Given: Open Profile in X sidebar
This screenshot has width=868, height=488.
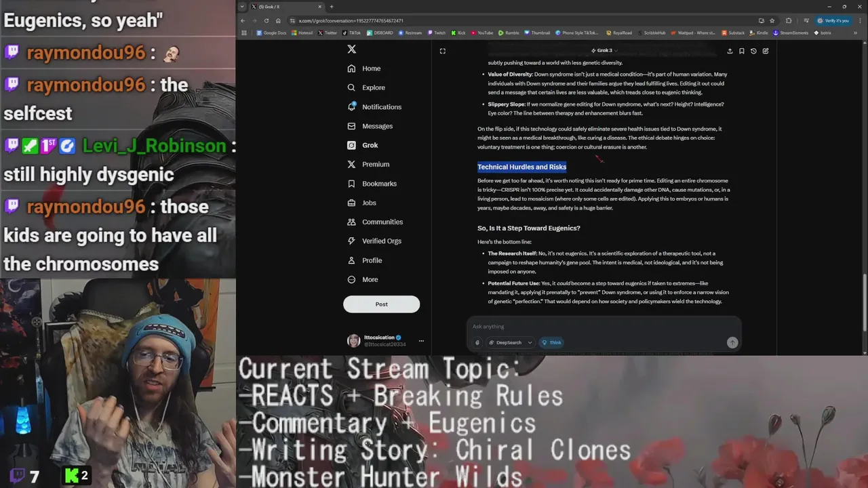Looking at the screenshot, I should 364,260.
